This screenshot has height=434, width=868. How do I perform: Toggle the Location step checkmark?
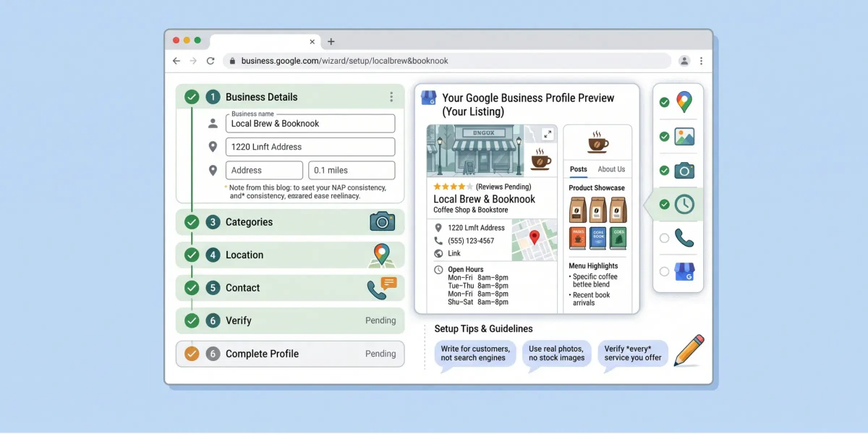192,255
